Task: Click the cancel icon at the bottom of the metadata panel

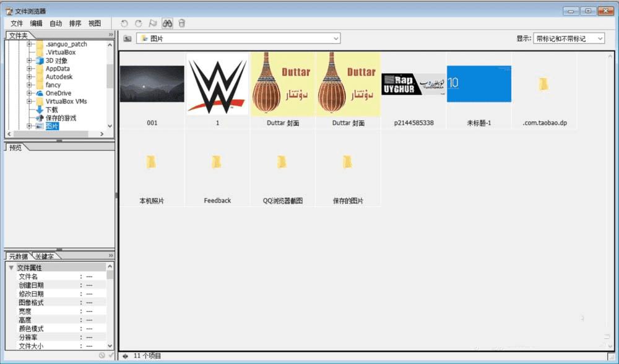Action: coord(102,355)
